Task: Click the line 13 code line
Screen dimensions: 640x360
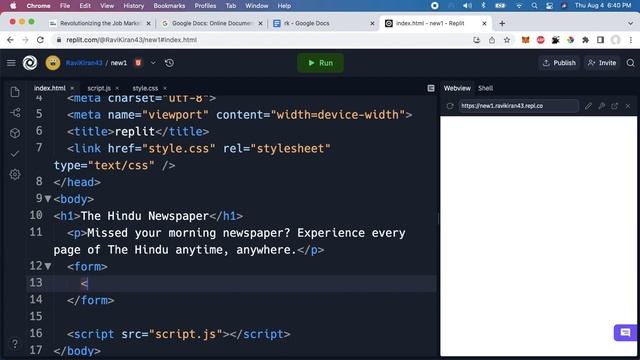Action: coord(231,283)
